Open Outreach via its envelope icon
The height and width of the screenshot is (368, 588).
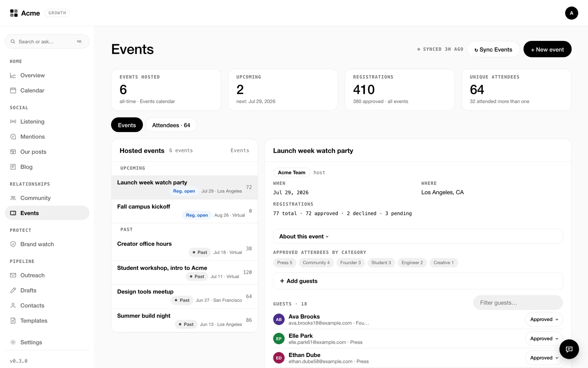coord(13,275)
